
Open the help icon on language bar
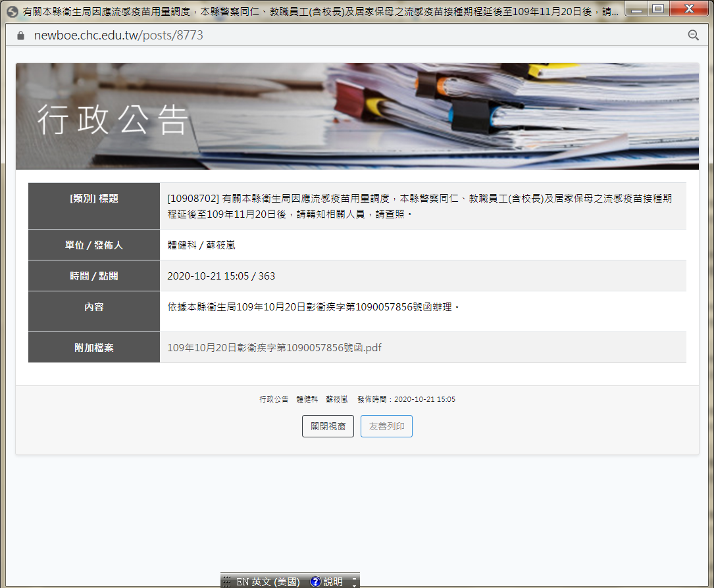315,581
